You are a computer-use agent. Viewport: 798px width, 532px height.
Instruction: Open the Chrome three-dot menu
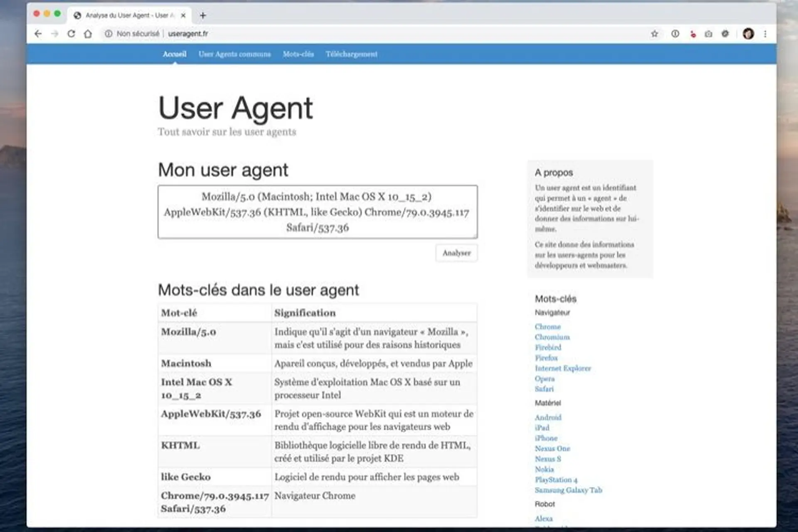point(765,34)
